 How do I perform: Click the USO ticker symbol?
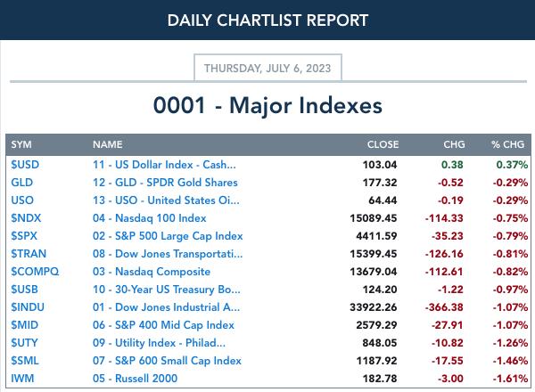[x=22, y=200]
